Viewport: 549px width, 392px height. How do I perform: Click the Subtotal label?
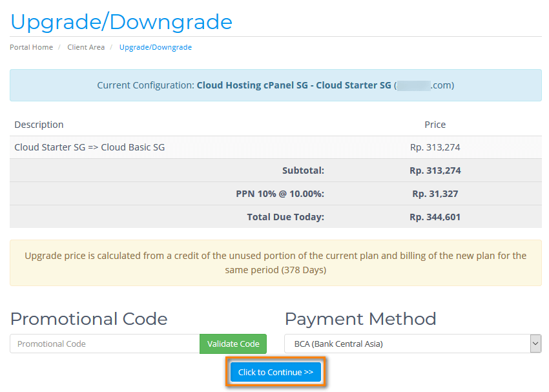(x=303, y=170)
